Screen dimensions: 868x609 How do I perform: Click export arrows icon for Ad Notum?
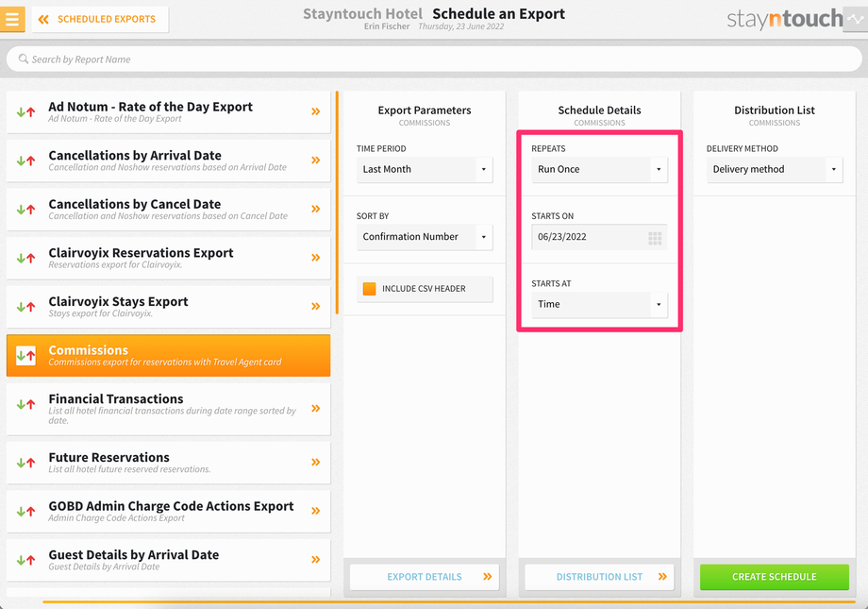(25, 112)
